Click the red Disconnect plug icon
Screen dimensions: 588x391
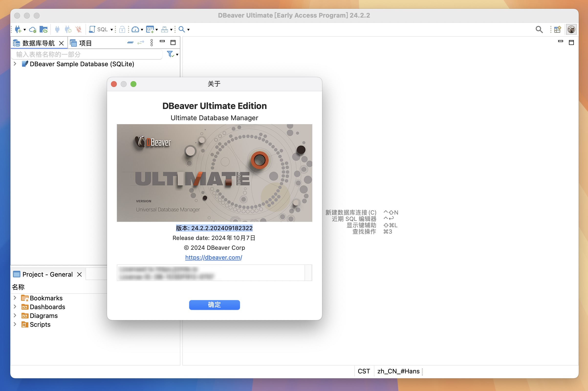click(x=79, y=29)
